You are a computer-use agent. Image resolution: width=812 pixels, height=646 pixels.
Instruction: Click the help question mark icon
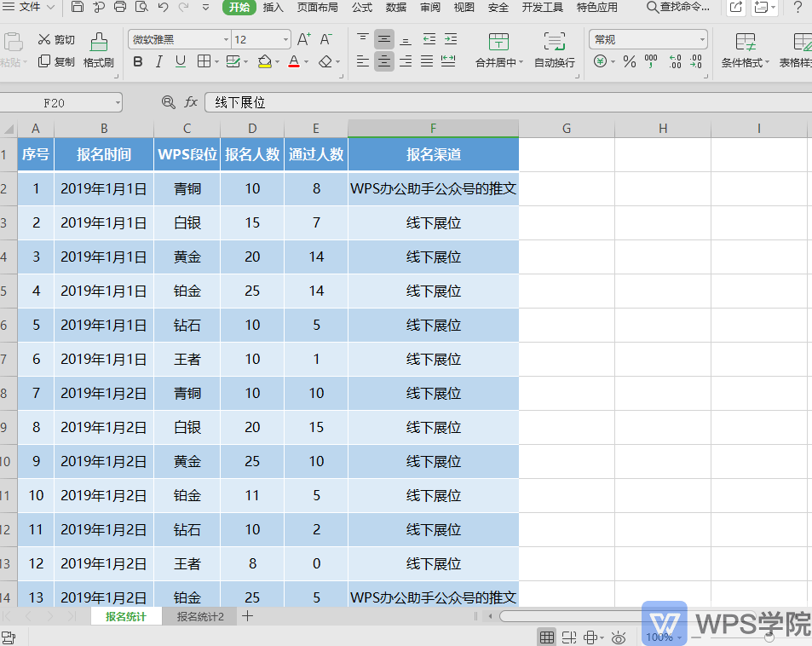pyautogui.click(x=798, y=7)
